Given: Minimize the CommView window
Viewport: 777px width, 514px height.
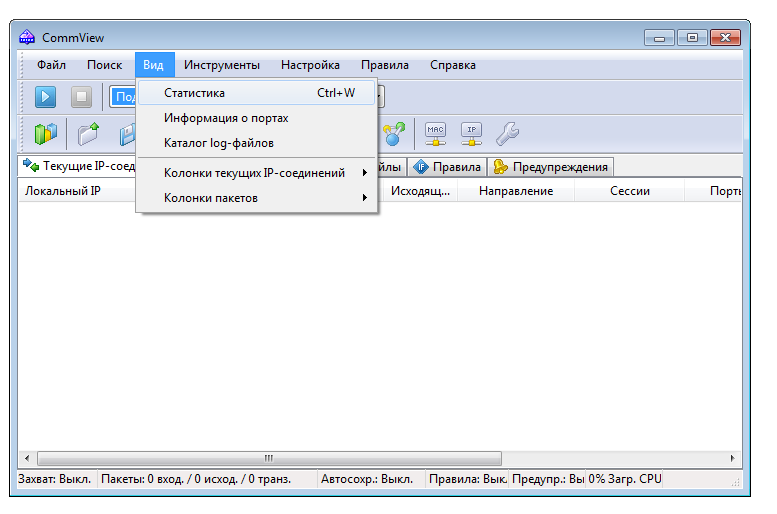Looking at the screenshot, I should click(x=659, y=38).
